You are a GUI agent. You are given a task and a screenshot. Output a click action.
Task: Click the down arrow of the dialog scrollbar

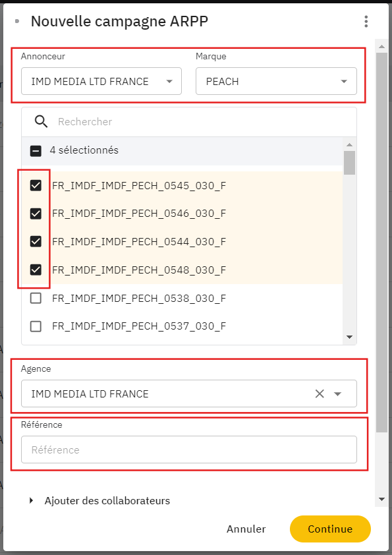(x=381, y=499)
